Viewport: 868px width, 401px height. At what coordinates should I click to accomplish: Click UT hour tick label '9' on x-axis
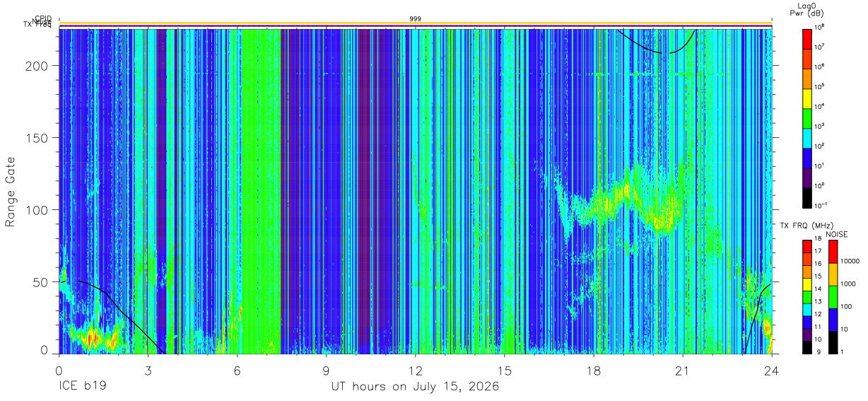click(326, 370)
